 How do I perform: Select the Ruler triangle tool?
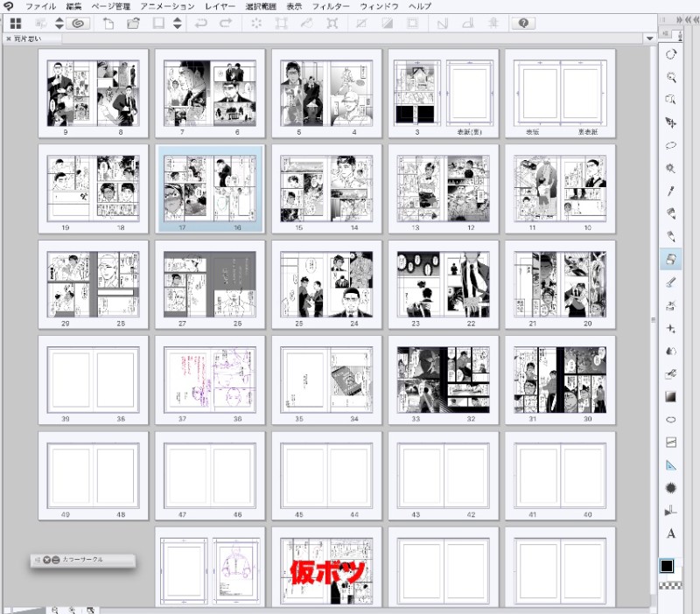(670, 465)
